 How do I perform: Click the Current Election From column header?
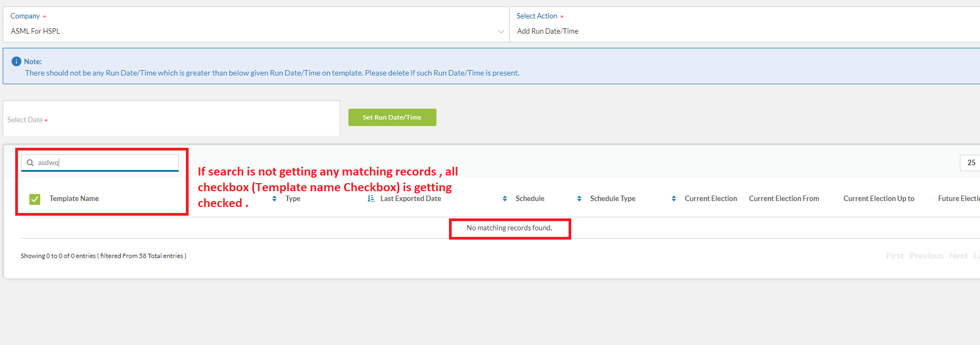[x=784, y=199]
